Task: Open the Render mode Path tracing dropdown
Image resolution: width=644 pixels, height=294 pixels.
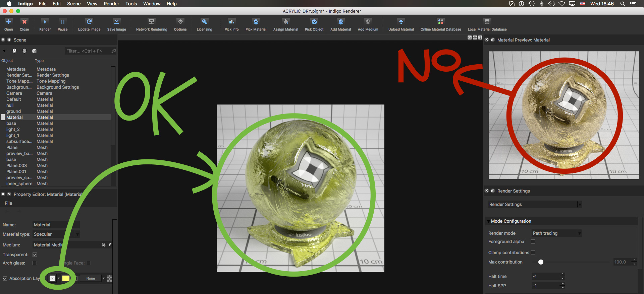Action: pyautogui.click(x=557, y=233)
